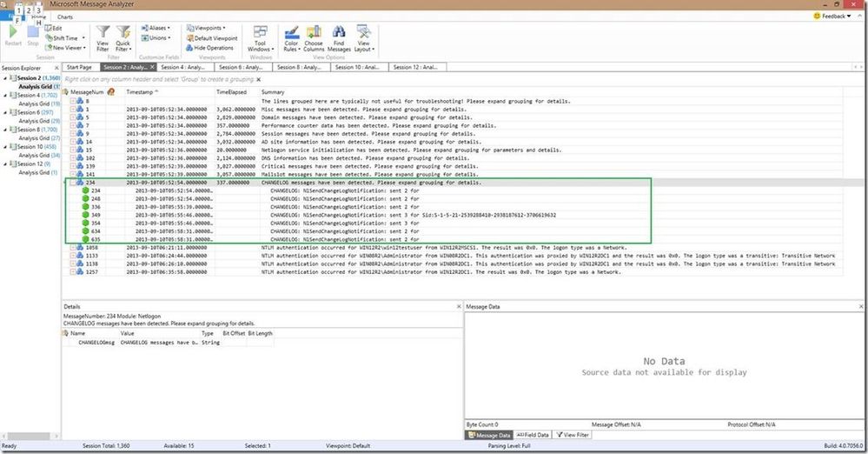Open the New Viewer dropdown
The image size is (868, 454).
click(x=65, y=48)
